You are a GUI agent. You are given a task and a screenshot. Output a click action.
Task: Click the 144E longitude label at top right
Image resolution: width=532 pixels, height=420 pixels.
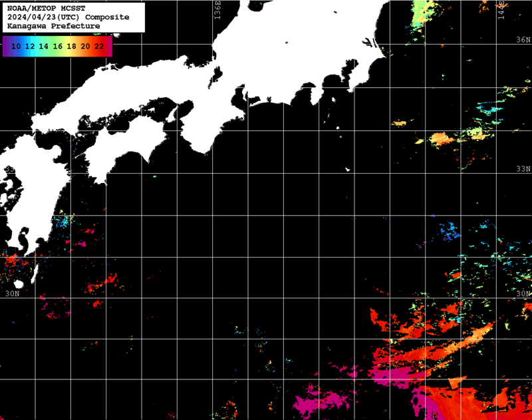click(x=501, y=10)
